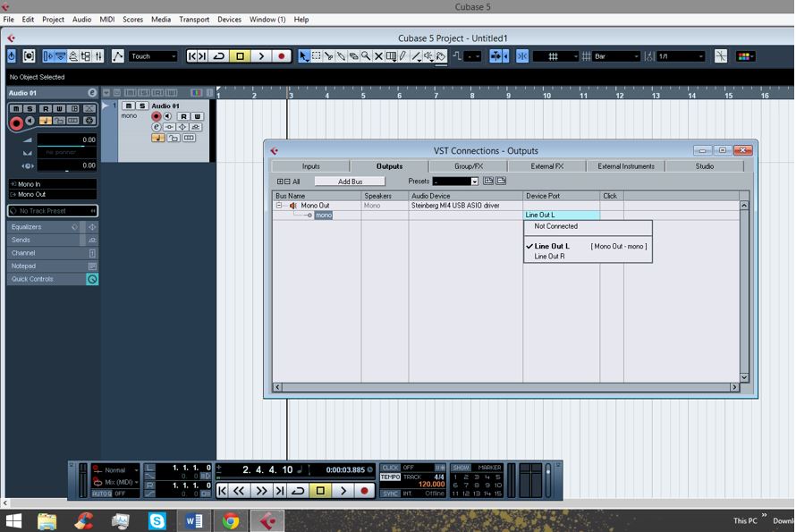Start playback from the top toolbar

(x=261, y=55)
